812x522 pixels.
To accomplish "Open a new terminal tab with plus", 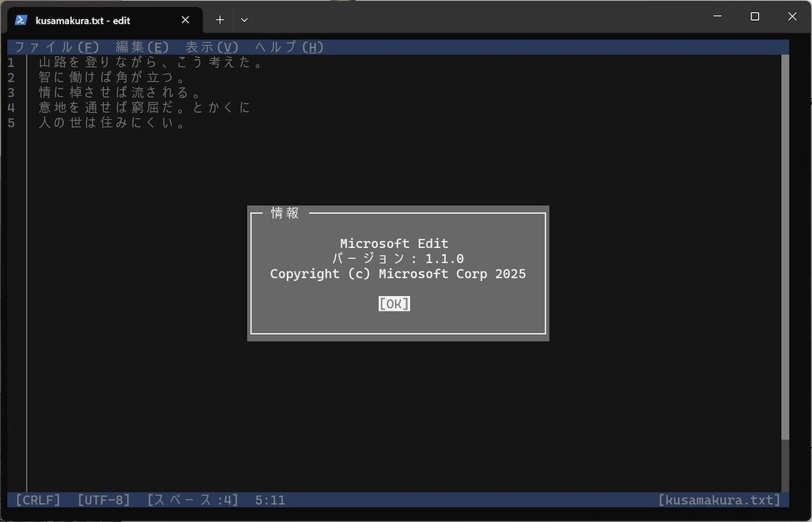I will pyautogui.click(x=220, y=20).
